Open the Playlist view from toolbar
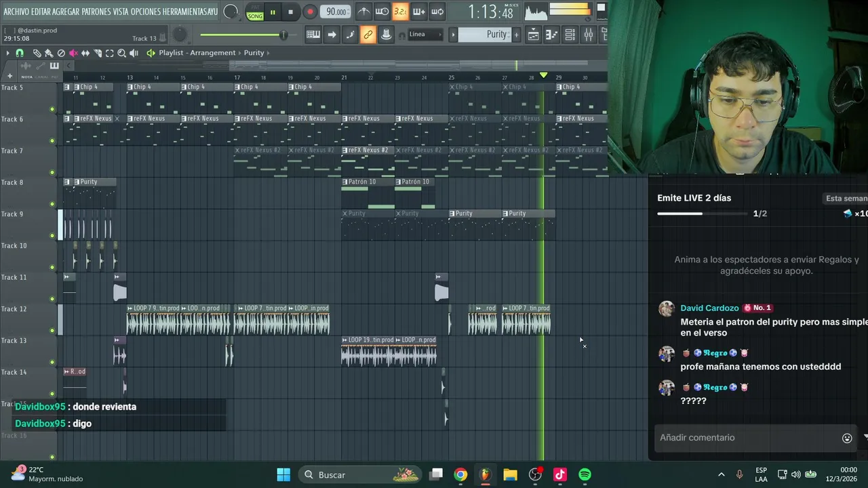Screen dimensions: 868x488 tap(533, 35)
